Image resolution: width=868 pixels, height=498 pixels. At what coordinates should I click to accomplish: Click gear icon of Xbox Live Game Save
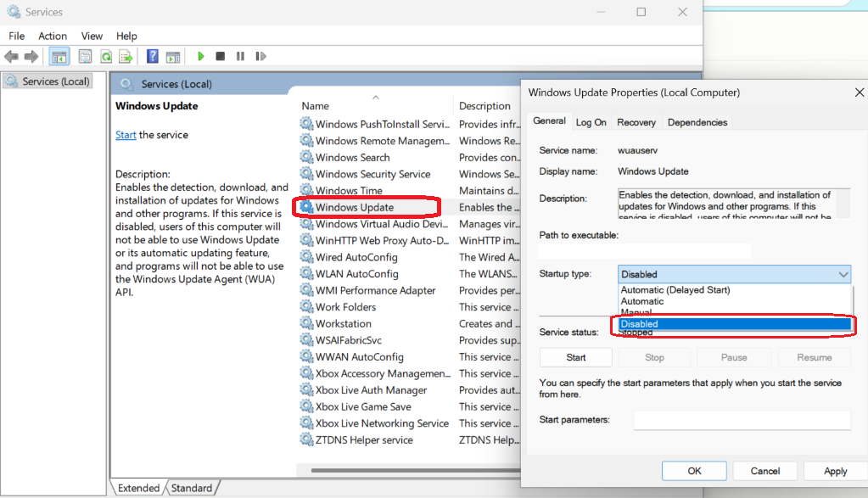click(306, 406)
